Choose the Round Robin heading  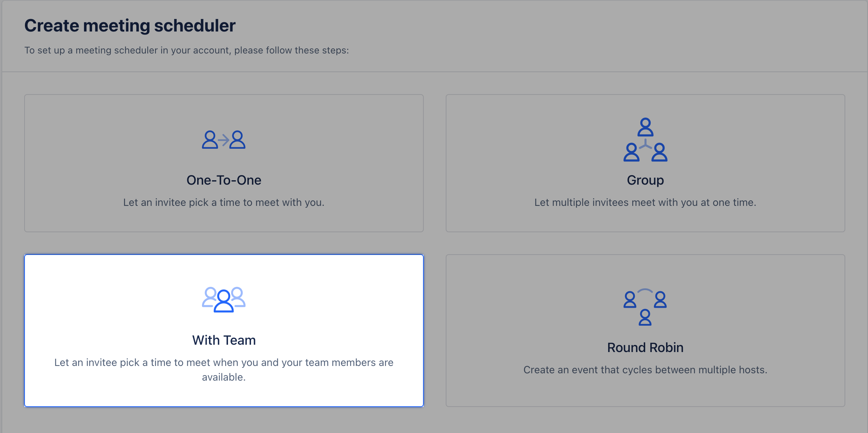click(645, 348)
